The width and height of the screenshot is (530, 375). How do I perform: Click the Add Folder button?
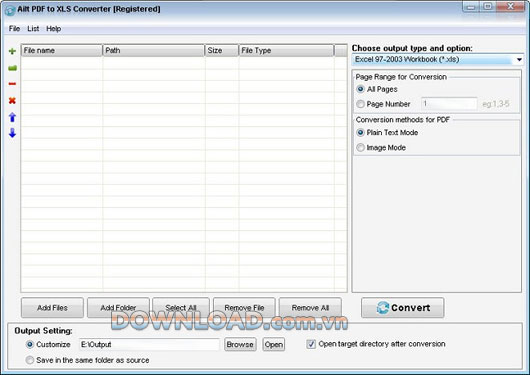coord(118,308)
